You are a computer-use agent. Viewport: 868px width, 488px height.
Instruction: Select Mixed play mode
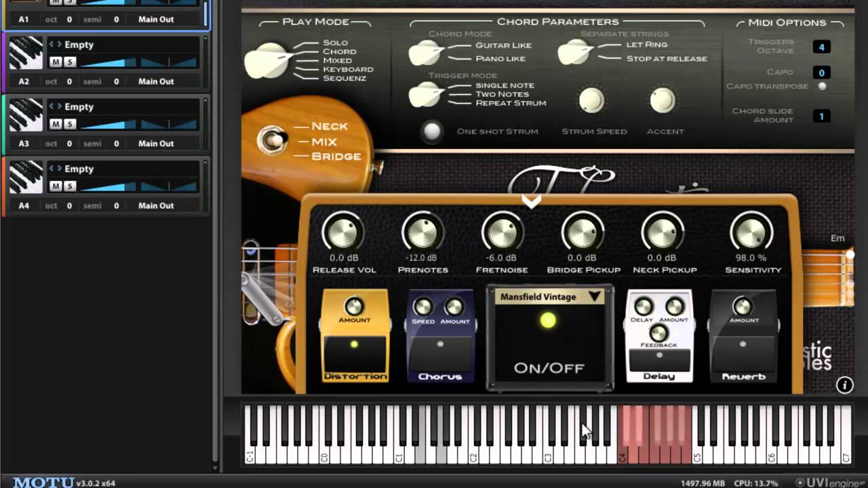tap(338, 60)
